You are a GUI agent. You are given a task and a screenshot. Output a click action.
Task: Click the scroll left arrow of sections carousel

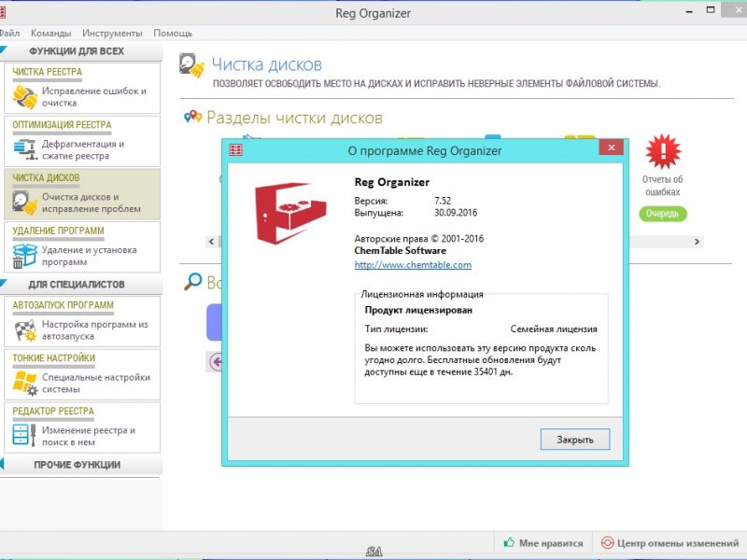click(x=212, y=242)
